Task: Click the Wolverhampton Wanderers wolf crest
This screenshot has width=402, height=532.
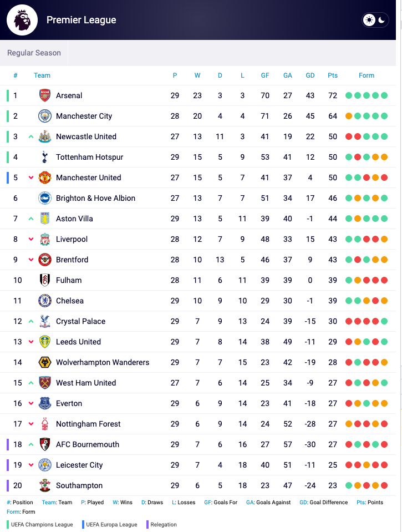Action: 45,362
